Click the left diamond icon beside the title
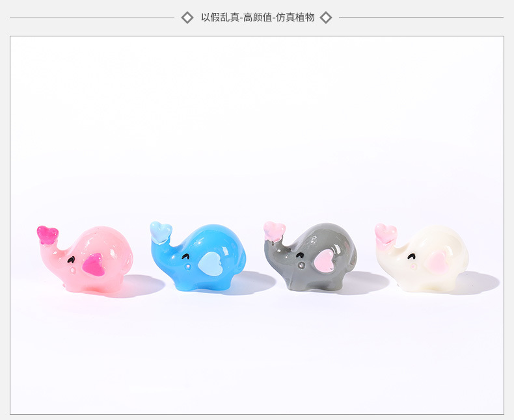 [x=187, y=18]
